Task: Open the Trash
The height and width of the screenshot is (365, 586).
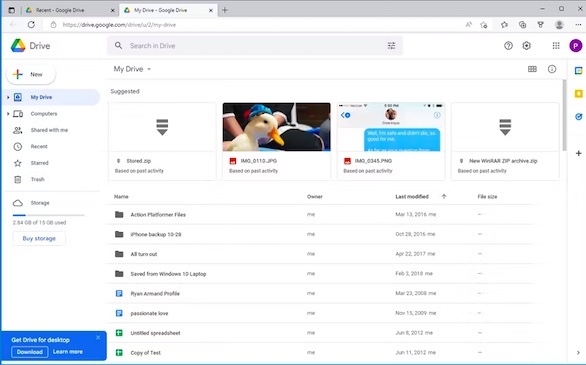Action: coord(37,179)
